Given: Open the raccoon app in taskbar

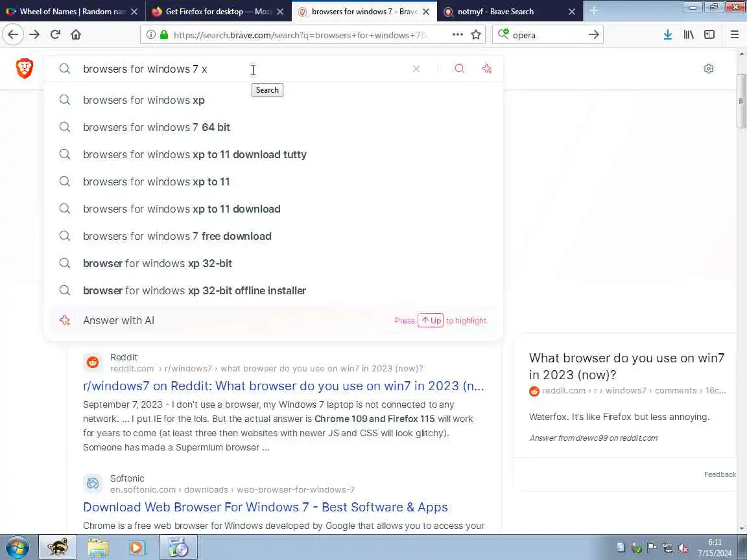Looking at the screenshot, I should (x=58, y=547).
